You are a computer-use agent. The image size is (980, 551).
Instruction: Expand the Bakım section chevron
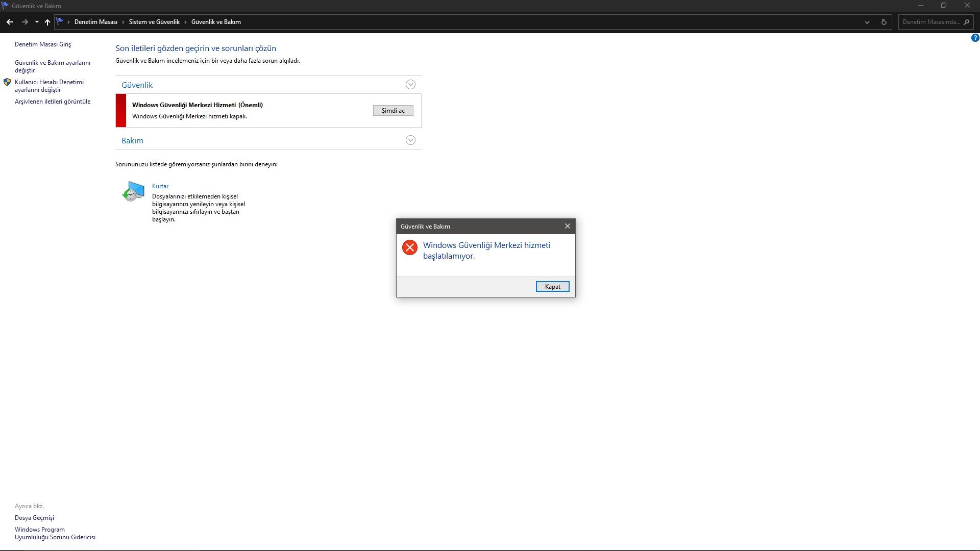(x=410, y=140)
